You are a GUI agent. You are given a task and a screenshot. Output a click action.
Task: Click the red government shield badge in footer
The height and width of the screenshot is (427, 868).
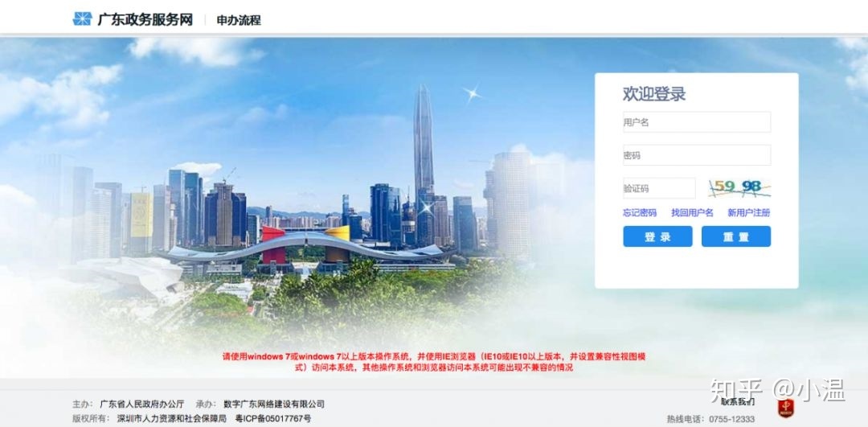(x=785, y=408)
